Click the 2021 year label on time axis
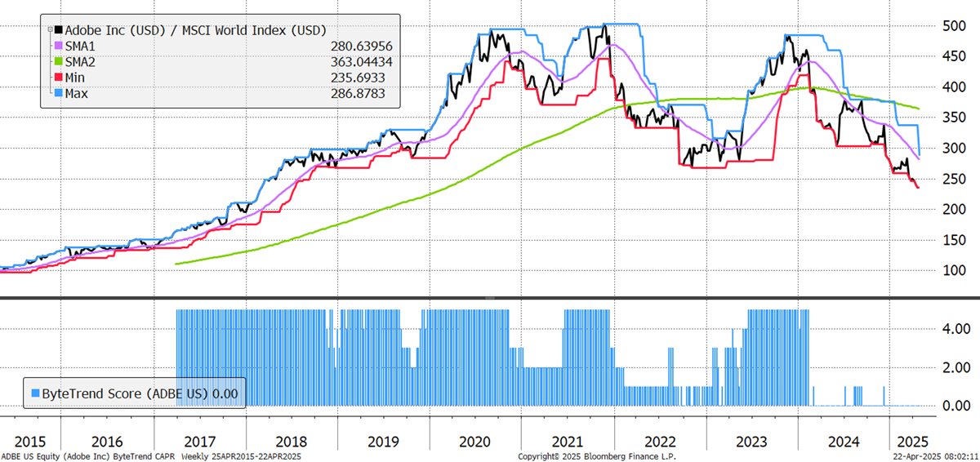 [x=568, y=442]
